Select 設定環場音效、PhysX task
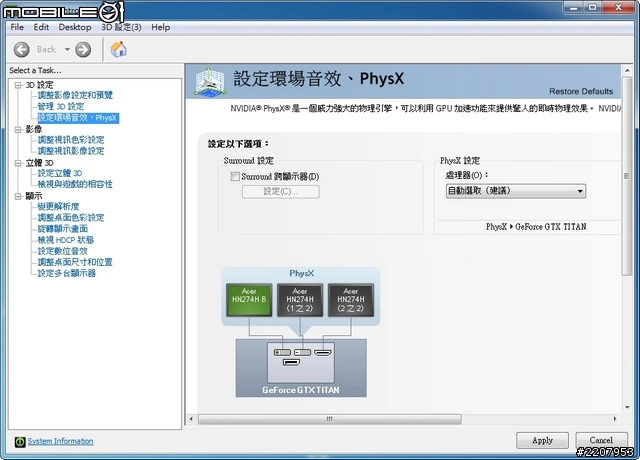Screen dimensions: 640x460 [x=78, y=118]
